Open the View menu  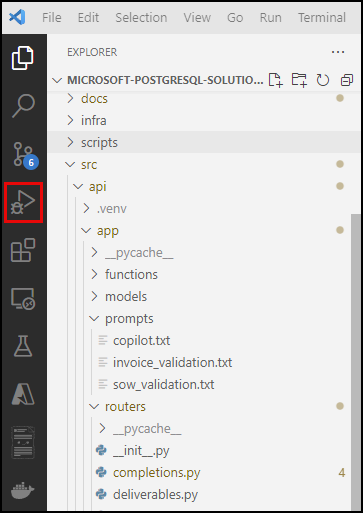coord(197,17)
